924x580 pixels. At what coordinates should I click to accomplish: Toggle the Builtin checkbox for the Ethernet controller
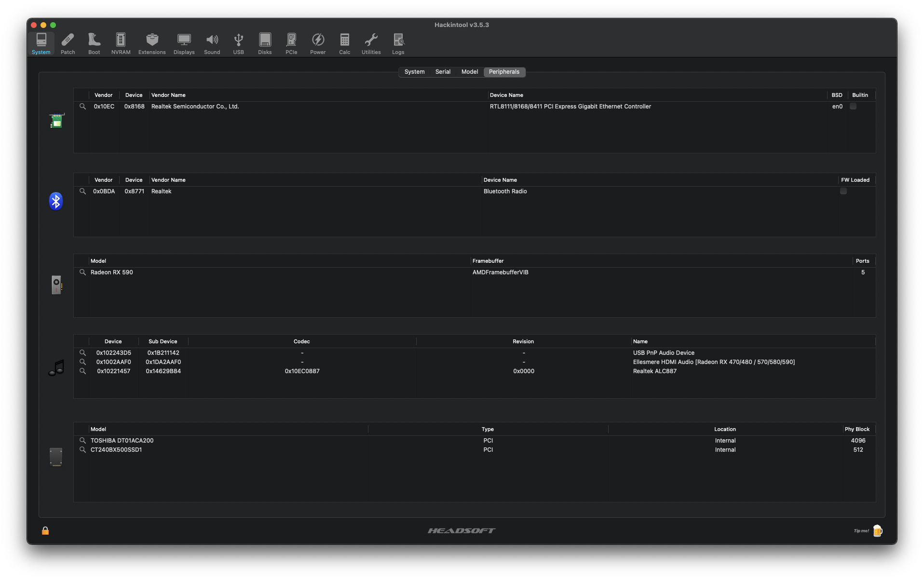click(854, 107)
